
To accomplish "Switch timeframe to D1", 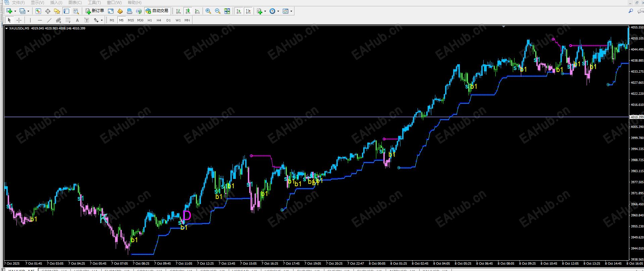I will click(168, 20).
